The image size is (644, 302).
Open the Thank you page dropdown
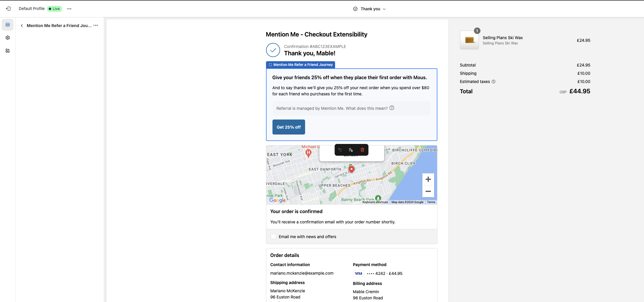tap(369, 9)
